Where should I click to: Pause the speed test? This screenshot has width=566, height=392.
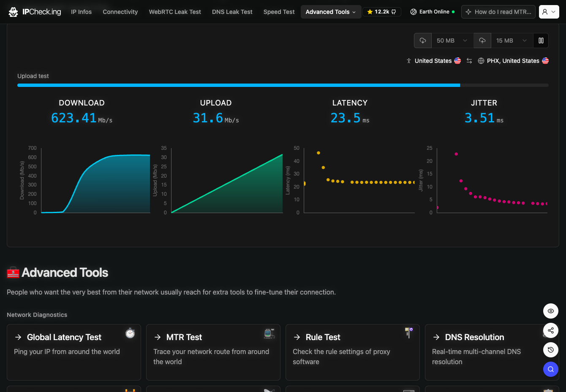pyautogui.click(x=541, y=41)
